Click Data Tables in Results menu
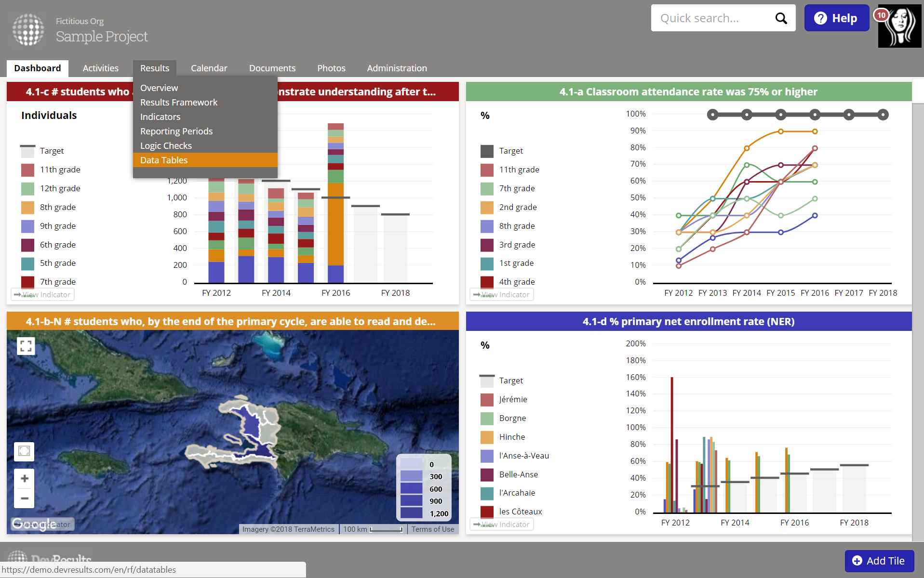This screenshot has width=924, height=578. [205, 160]
